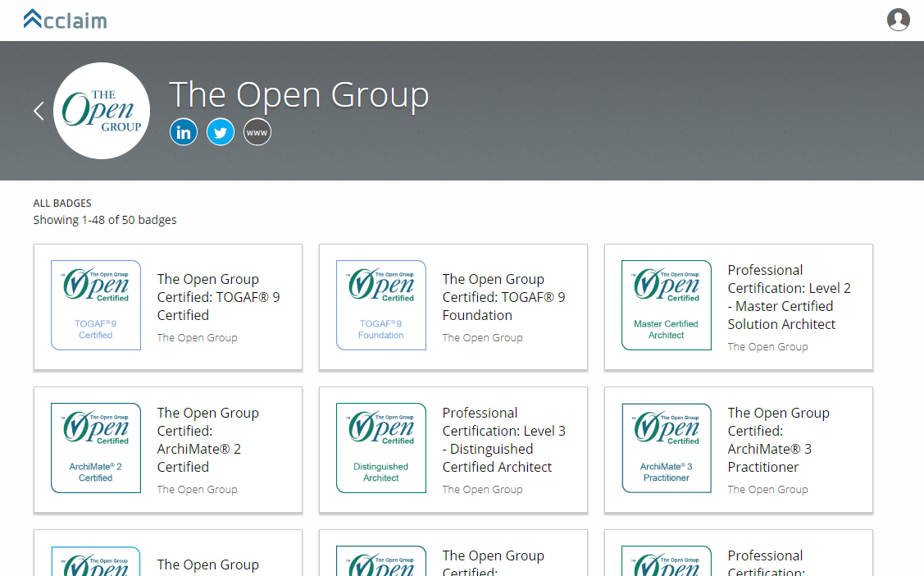924x576 pixels.
Task: Click the TOGAF 9 Foundation badge thumbnail
Action: click(x=381, y=304)
